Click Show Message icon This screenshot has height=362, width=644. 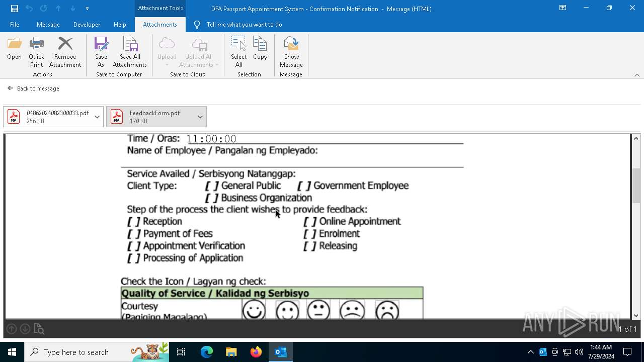pyautogui.click(x=291, y=52)
